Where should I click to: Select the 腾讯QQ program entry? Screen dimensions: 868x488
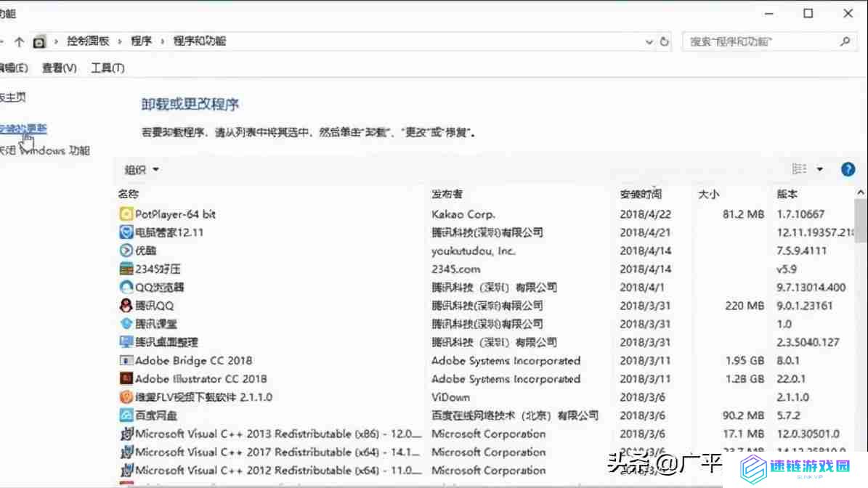tap(155, 306)
